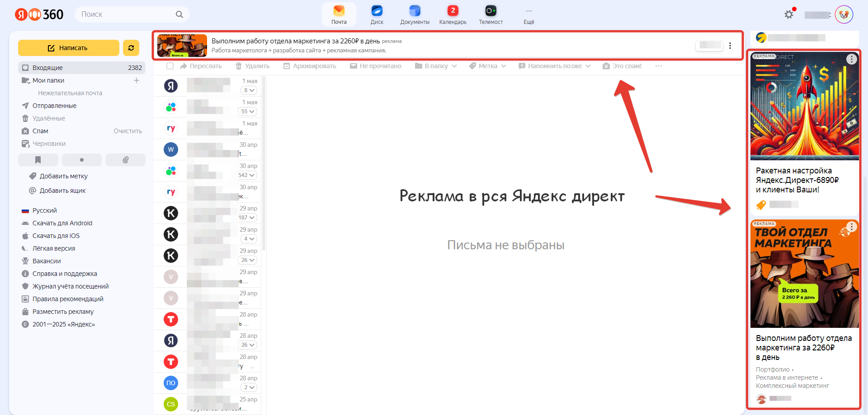Open Напомнить позже dropdown
The width and height of the screenshot is (868, 415).
(x=555, y=66)
